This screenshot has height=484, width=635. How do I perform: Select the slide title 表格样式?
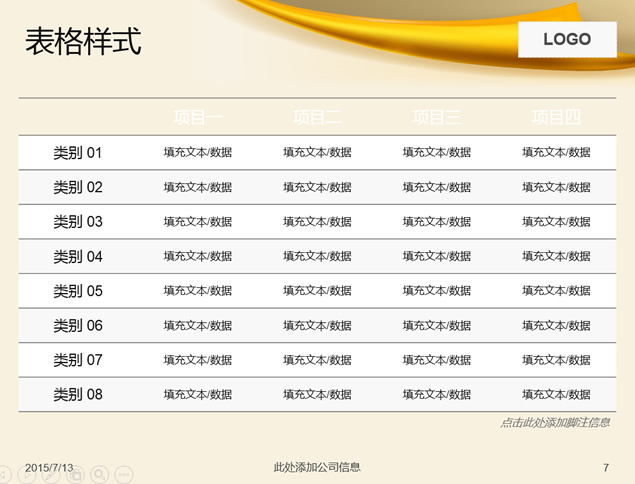(83, 41)
